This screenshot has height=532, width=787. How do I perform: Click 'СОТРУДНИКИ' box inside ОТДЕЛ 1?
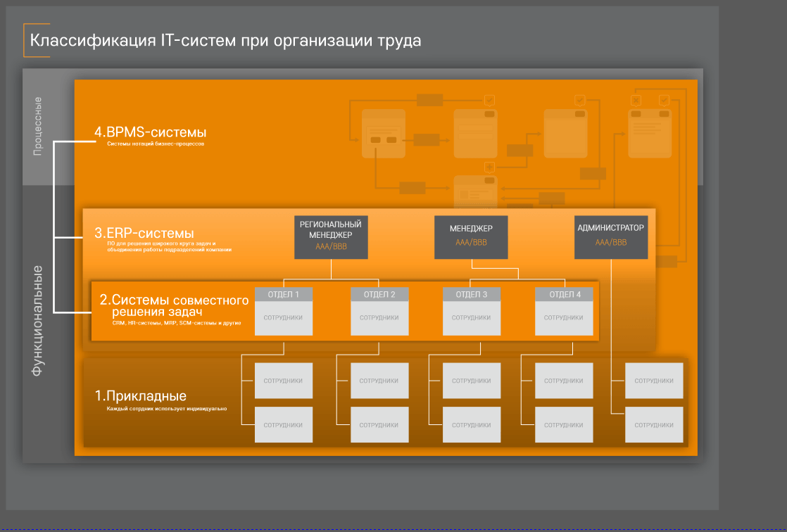(x=284, y=318)
